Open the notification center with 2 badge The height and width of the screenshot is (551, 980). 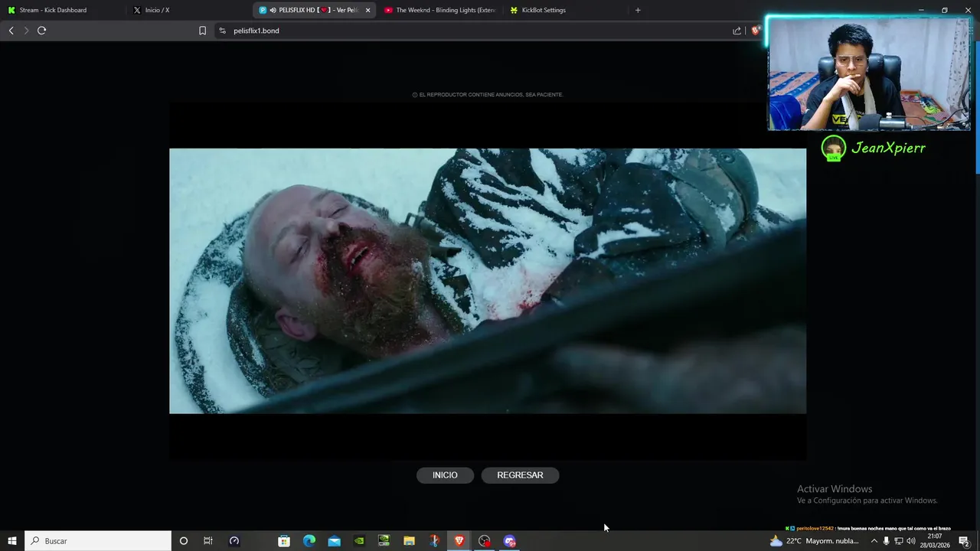(965, 541)
